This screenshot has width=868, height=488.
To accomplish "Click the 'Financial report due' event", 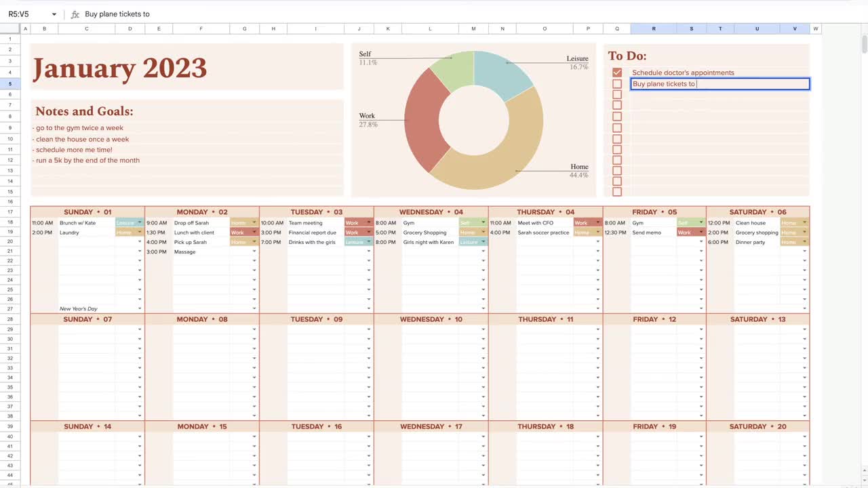I will pos(313,232).
